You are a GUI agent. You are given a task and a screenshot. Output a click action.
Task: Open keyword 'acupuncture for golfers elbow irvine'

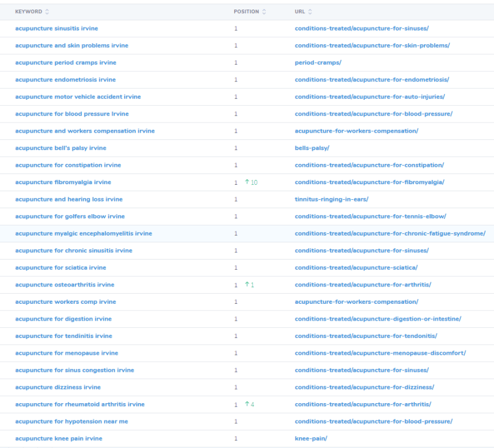[70, 217]
